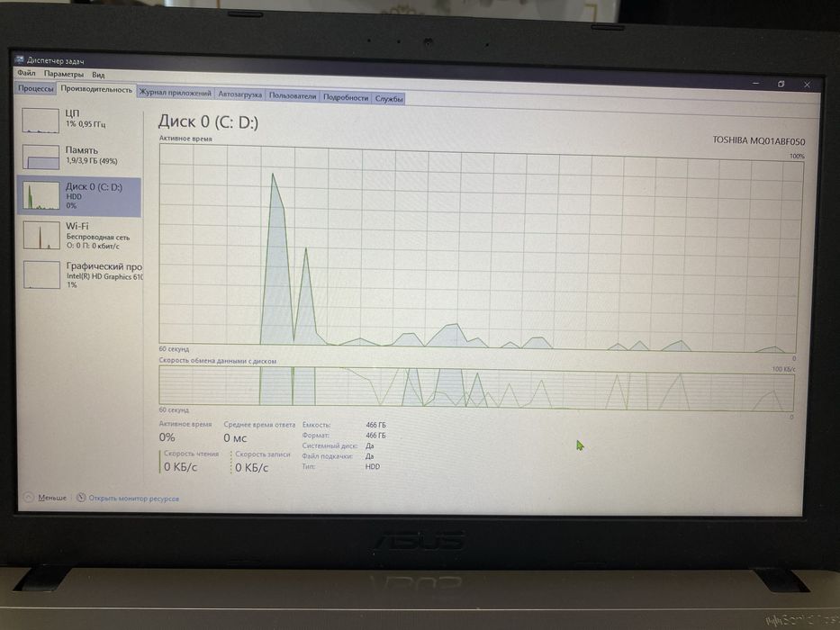Image resolution: width=840 pixels, height=630 pixels.
Task: Click the Память graph thumbnail
Action: click(x=41, y=157)
